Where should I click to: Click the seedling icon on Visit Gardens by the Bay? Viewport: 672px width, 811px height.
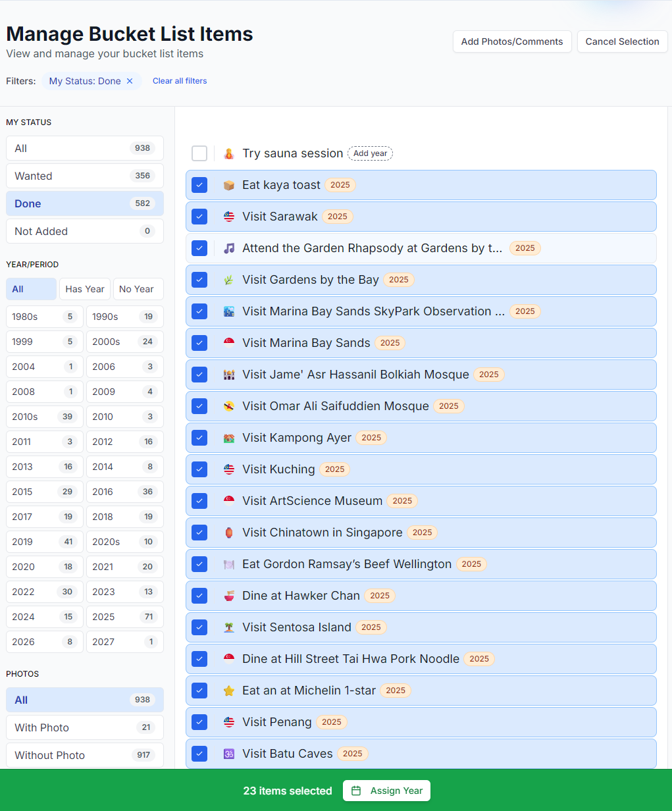[228, 279]
